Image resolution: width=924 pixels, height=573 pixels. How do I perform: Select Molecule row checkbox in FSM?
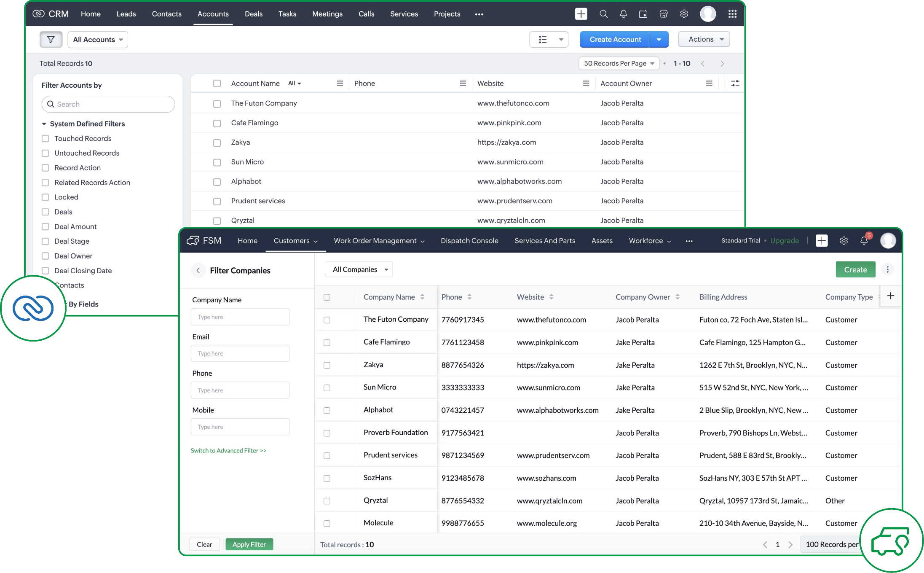(x=327, y=524)
